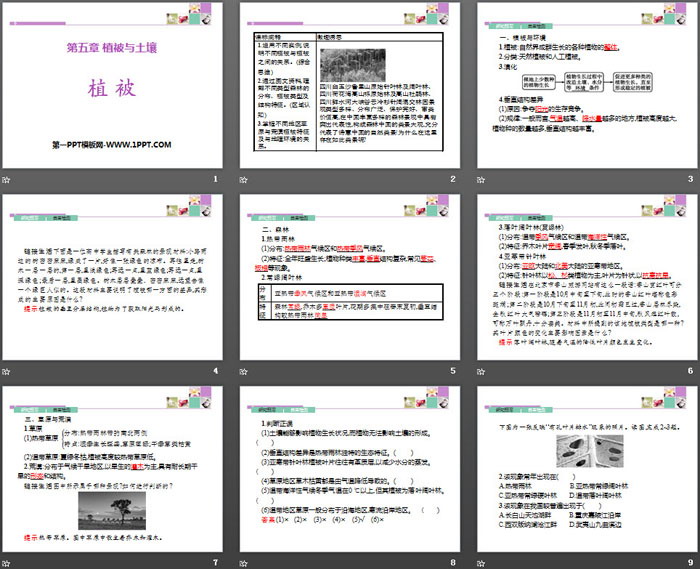Select slide 3 thumbnail about 植被与环境
The width and height of the screenshot is (700, 569).
click(587, 86)
